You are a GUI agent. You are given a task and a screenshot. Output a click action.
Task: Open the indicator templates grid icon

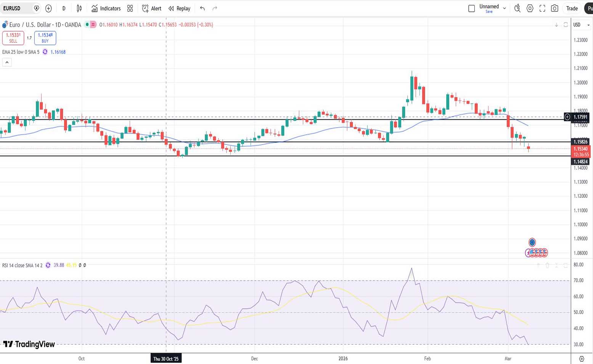pos(130,8)
